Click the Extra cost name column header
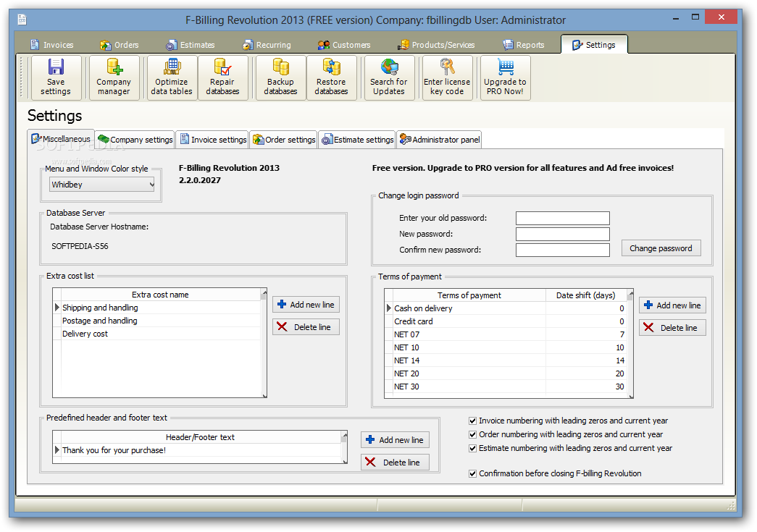This screenshot has height=532, width=757. [160, 295]
